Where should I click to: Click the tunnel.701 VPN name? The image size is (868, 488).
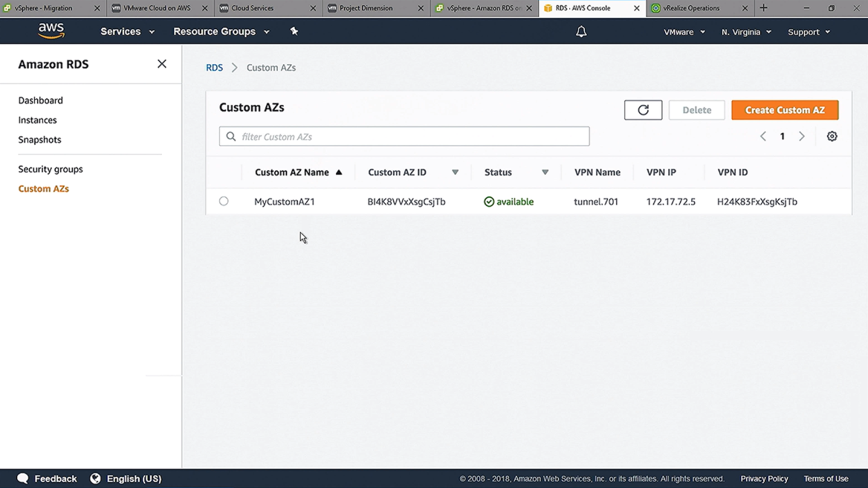tap(596, 202)
